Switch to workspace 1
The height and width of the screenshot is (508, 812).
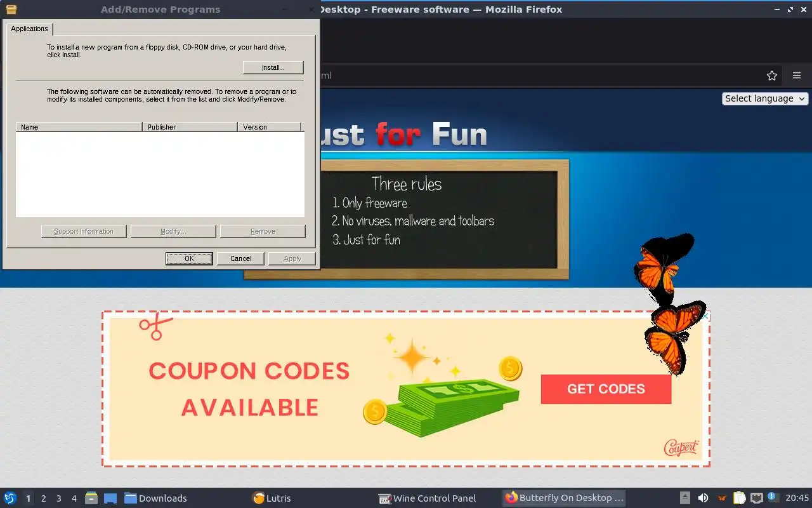28,498
